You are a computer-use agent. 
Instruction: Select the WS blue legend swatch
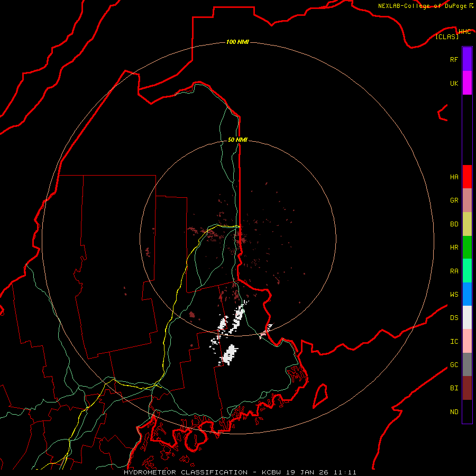click(467, 294)
